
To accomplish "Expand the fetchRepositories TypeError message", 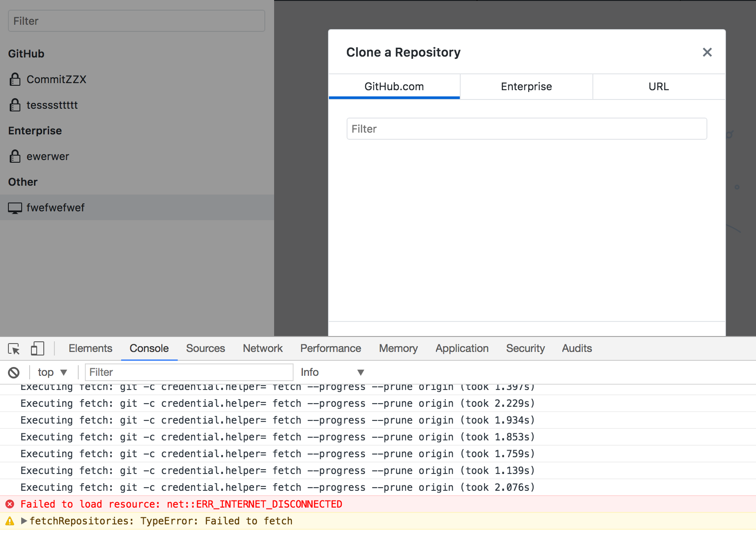I will tap(24, 521).
